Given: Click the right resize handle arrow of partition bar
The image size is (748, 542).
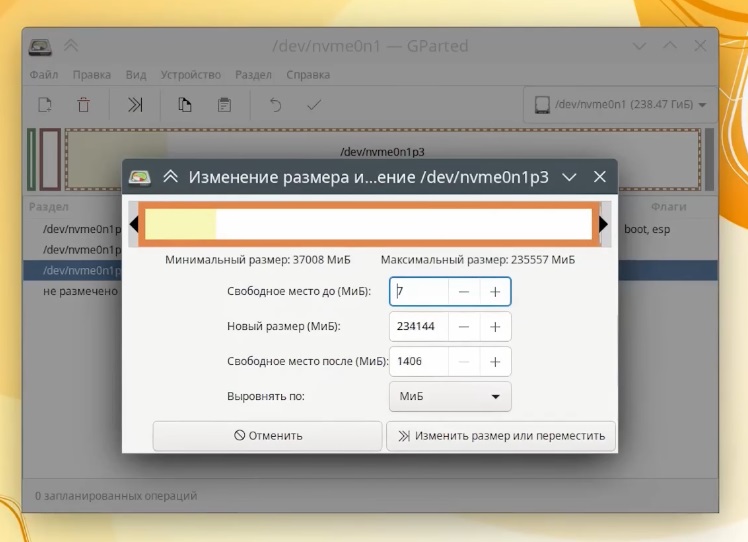Looking at the screenshot, I should [x=603, y=224].
